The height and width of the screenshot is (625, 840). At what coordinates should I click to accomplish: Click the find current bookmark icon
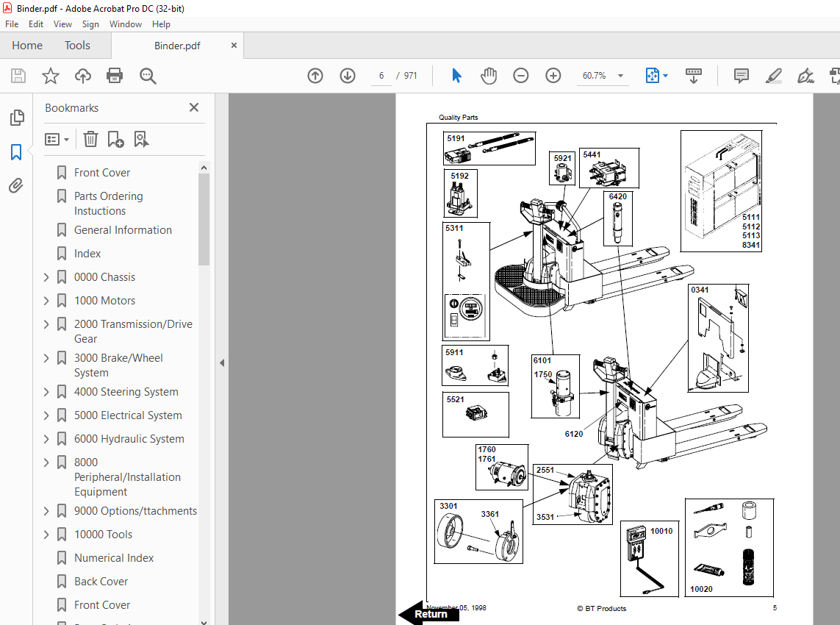(x=141, y=140)
